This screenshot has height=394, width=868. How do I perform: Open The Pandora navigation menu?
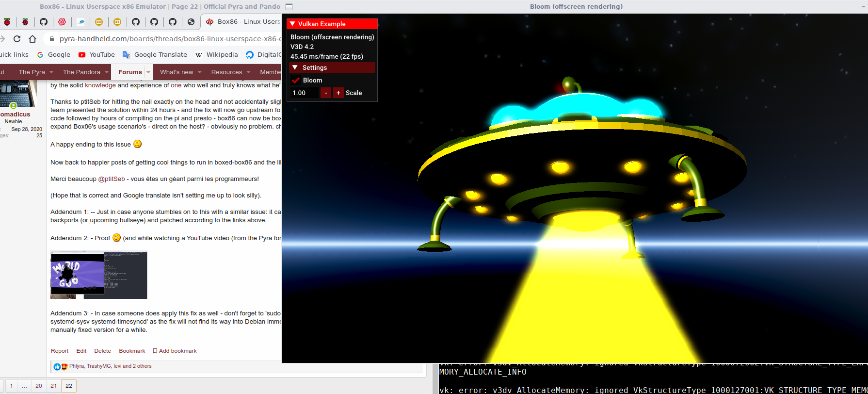81,72
